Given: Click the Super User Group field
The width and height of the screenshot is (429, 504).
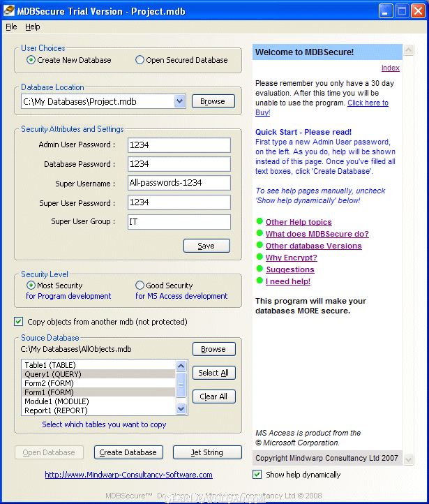Looking at the screenshot, I should coord(179,222).
